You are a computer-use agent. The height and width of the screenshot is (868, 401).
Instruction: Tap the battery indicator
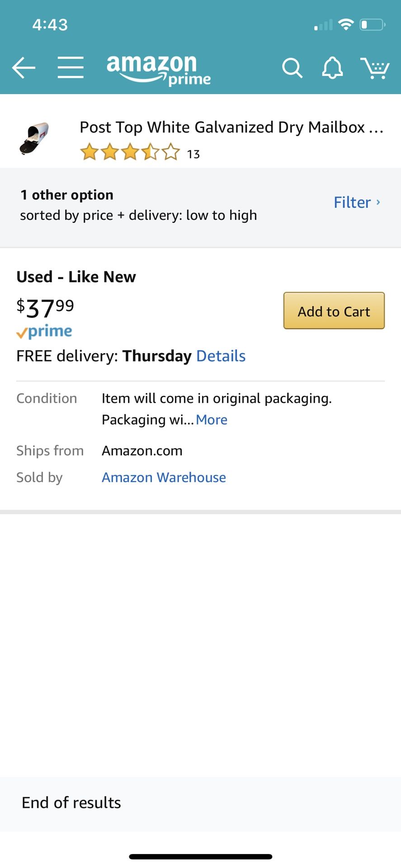(371, 25)
